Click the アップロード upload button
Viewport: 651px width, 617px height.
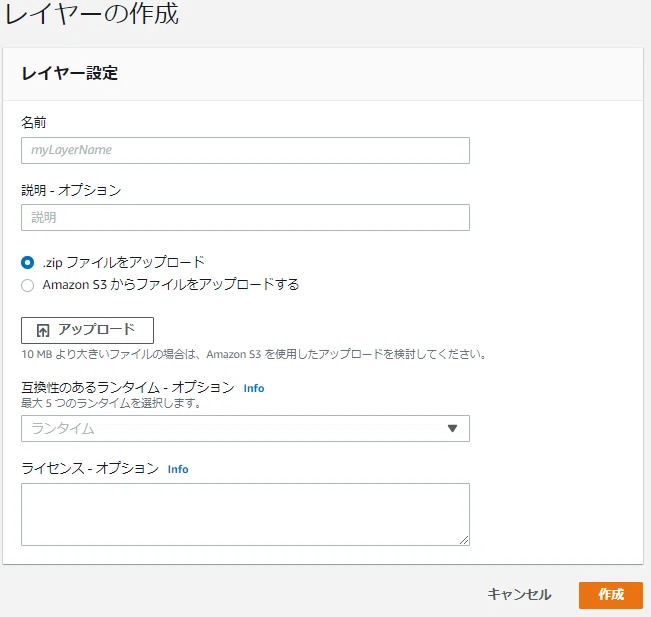[87, 330]
